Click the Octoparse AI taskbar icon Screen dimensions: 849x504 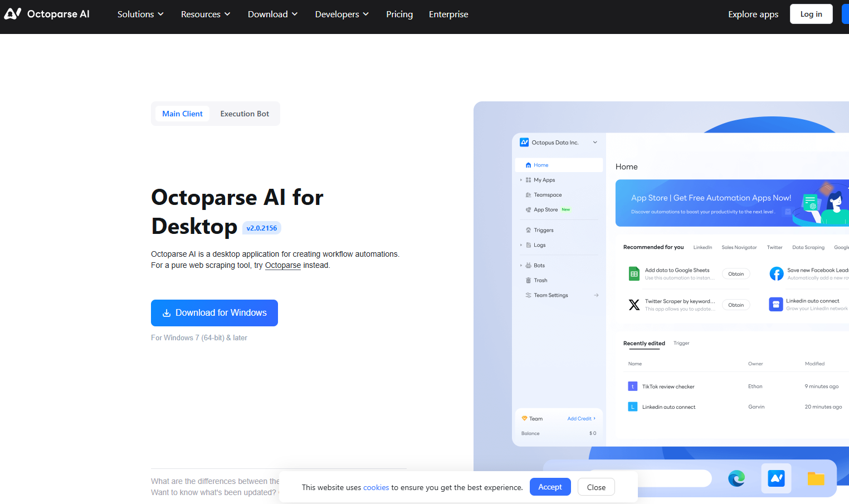coord(776,478)
